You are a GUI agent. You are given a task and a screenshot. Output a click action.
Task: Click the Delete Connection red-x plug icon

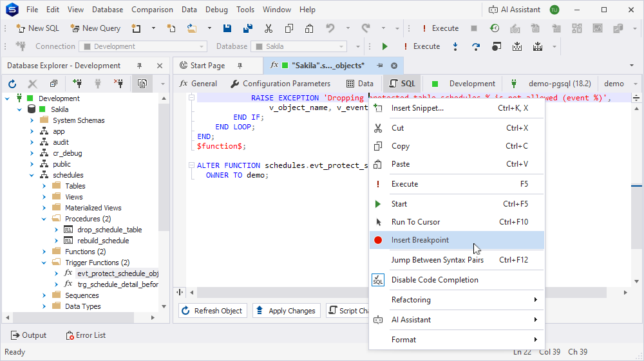(118, 84)
